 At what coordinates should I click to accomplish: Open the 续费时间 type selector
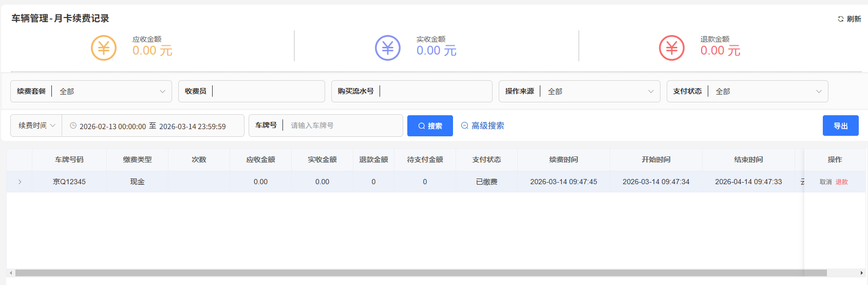click(x=36, y=126)
